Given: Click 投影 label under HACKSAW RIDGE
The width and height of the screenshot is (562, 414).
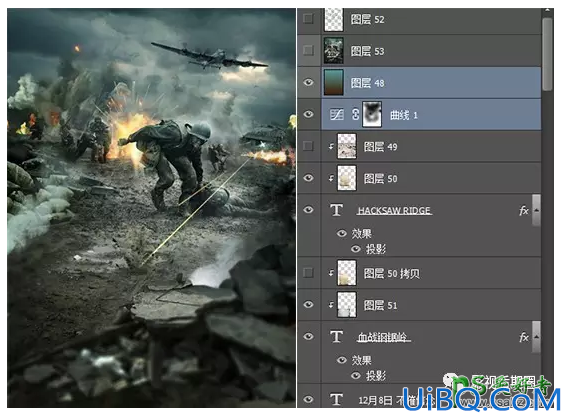Looking at the screenshot, I should (x=375, y=249).
